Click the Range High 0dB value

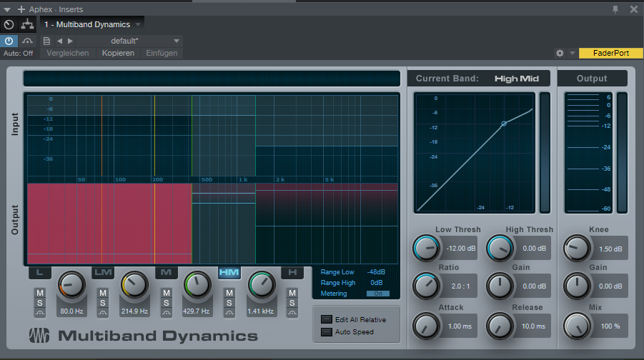point(377,283)
